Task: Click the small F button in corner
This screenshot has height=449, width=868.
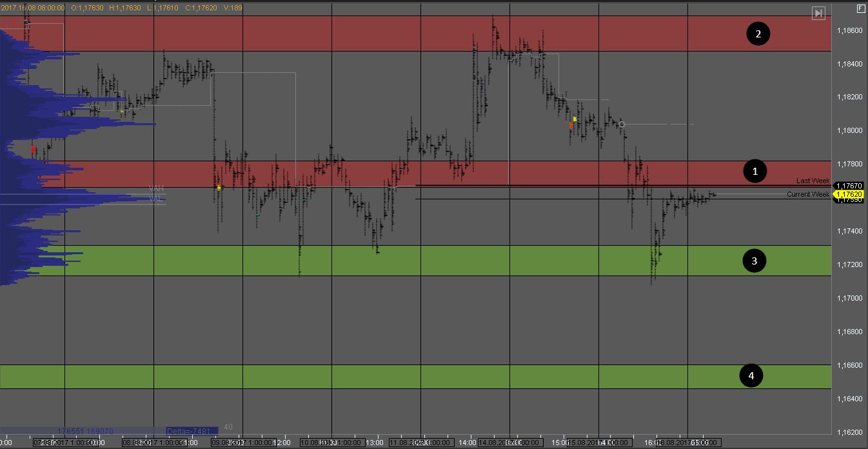Action: pyautogui.click(x=860, y=8)
